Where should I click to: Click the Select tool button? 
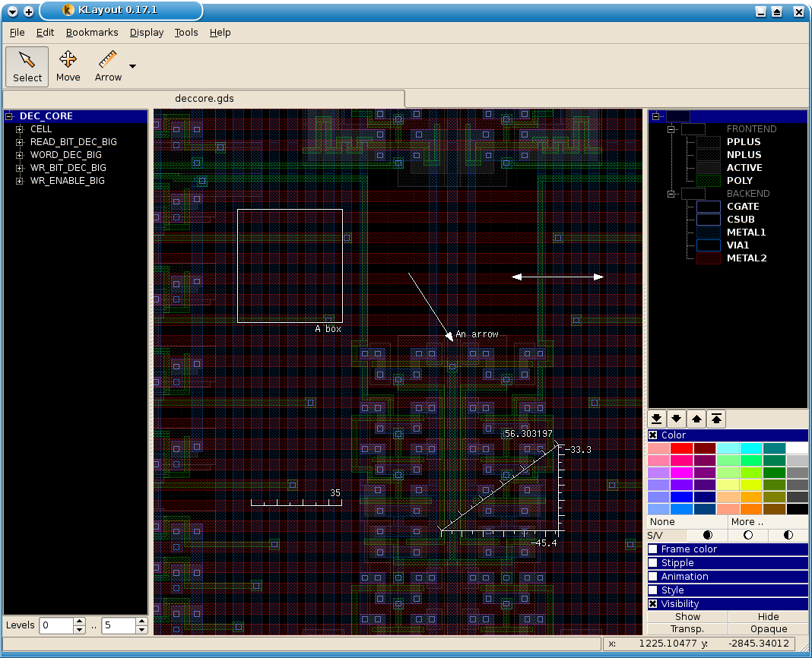27,67
